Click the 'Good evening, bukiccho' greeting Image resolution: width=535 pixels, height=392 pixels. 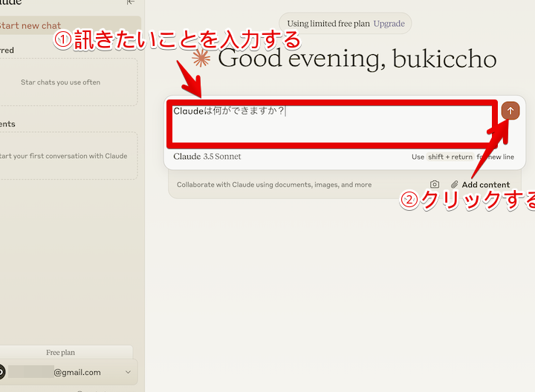coord(357,59)
